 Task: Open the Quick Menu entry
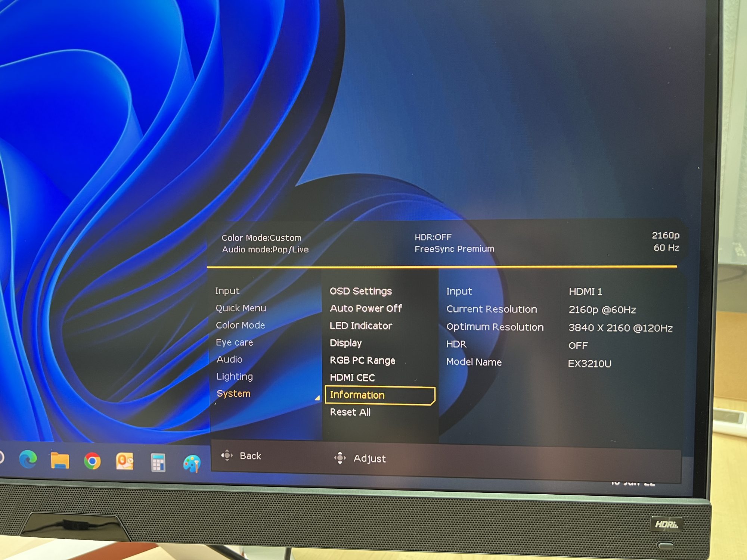(x=241, y=308)
